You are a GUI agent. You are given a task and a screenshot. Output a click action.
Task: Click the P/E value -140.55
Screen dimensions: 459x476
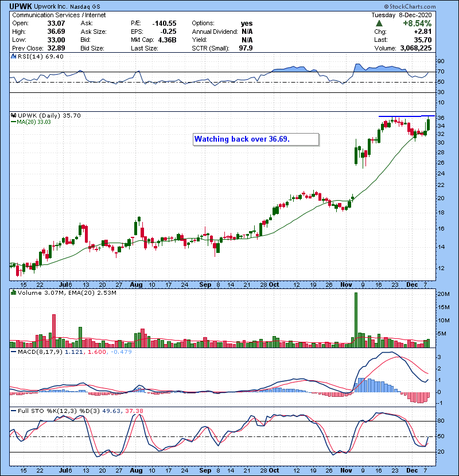(x=164, y=24)
